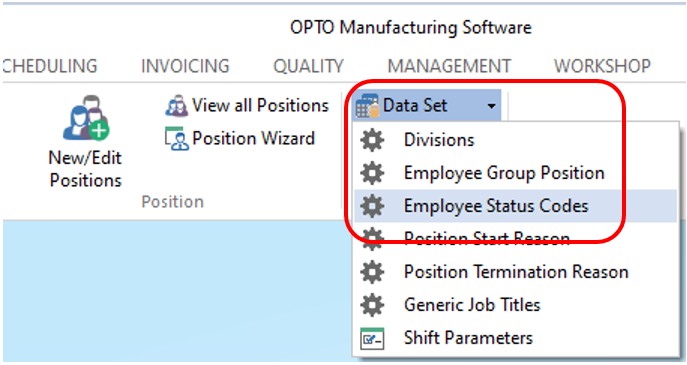The width and height of the screenshot is (687, 365).
Task: Open the QUALITY ribbon tab
Action: click(308, 66)
